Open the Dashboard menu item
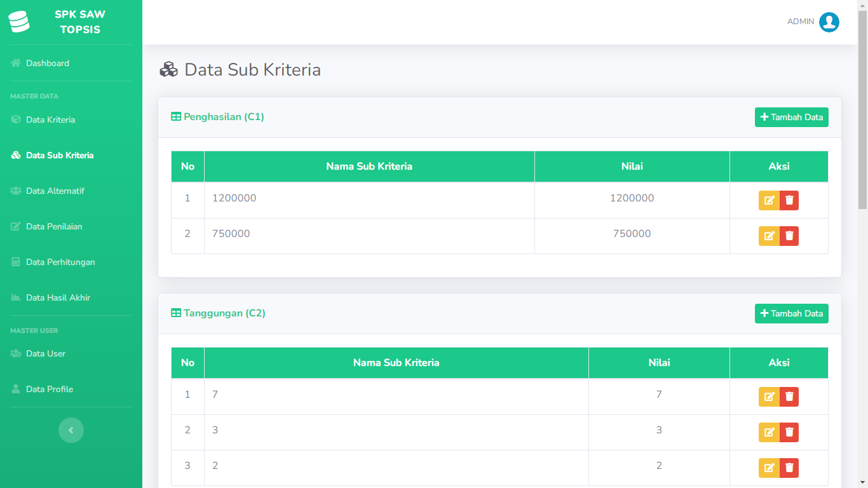 pyautogui.click(x=71, y=63)
